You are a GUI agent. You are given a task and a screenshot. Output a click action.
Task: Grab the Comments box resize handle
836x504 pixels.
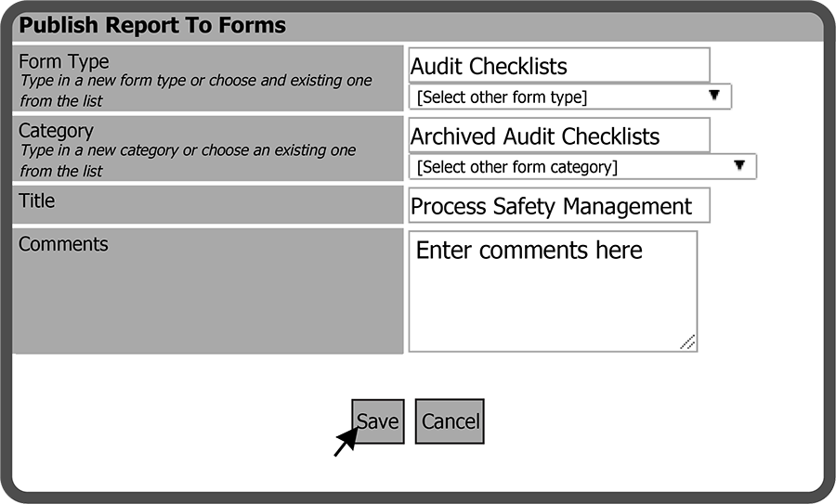687,342
